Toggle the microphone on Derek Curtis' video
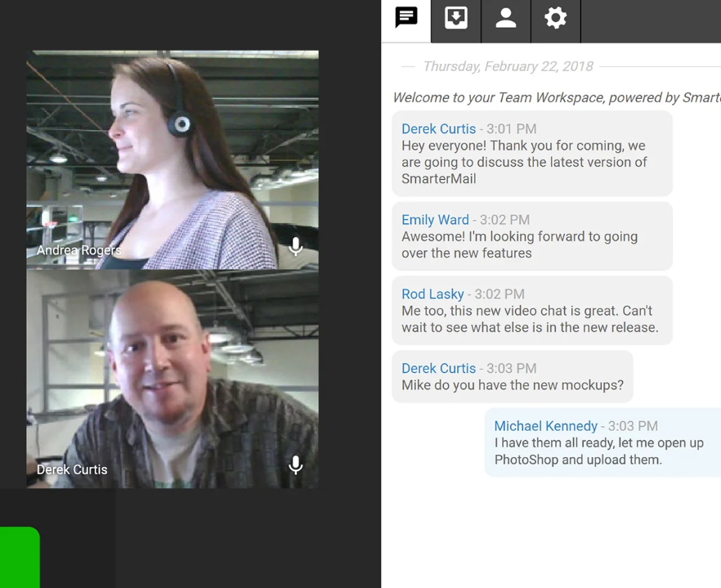The image size is (721, 588). (296, 465)
